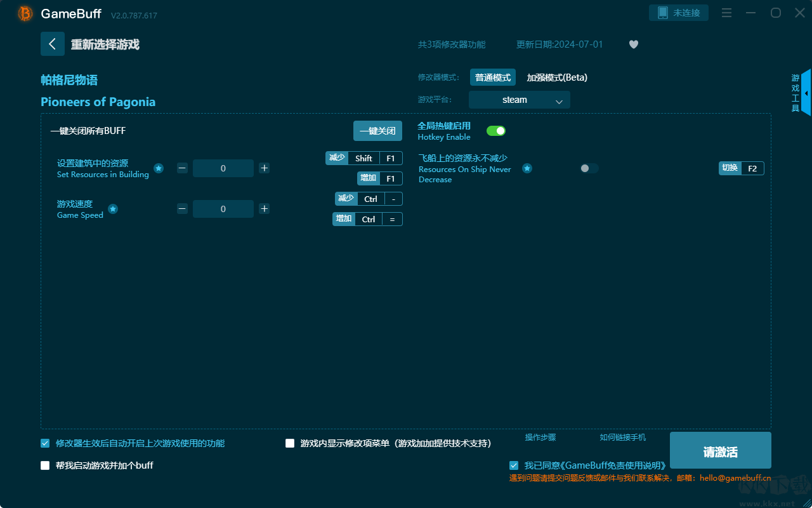Click the 更新日期:2024-07-01 text
Viewport: 812px width, 508px height.
tap(560, 44)
